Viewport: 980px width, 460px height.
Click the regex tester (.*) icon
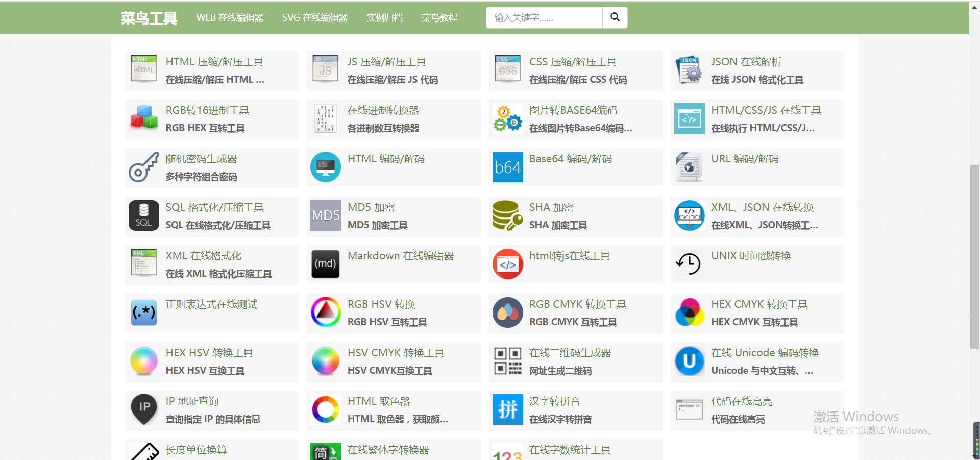click(144, 312)
